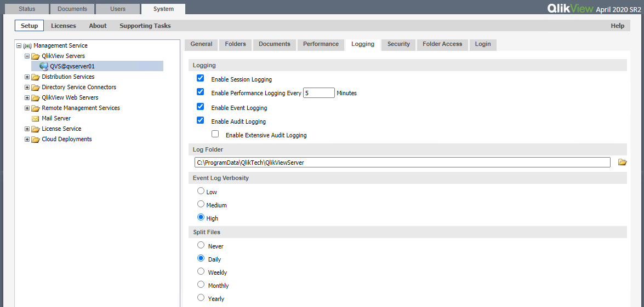Click the QVS@qvserver01 server globe icon
This screenshot has height=307, width=644.
43,66
